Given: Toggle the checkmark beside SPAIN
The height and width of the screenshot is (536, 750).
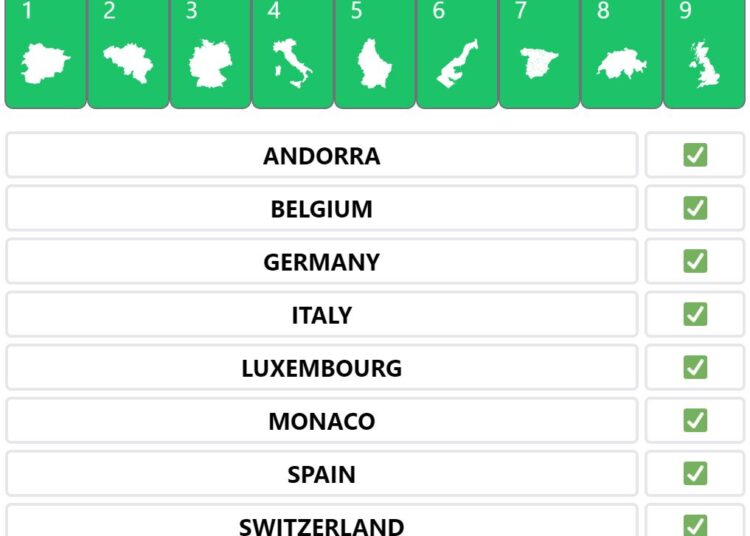Looking at the screenshot, I should click(x=695, y=473).
